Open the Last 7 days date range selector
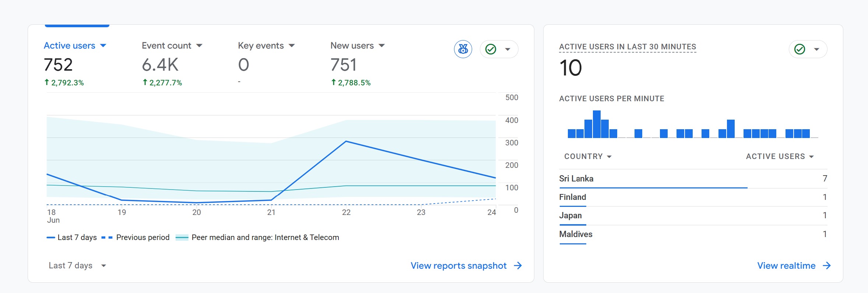 (77, 265)
